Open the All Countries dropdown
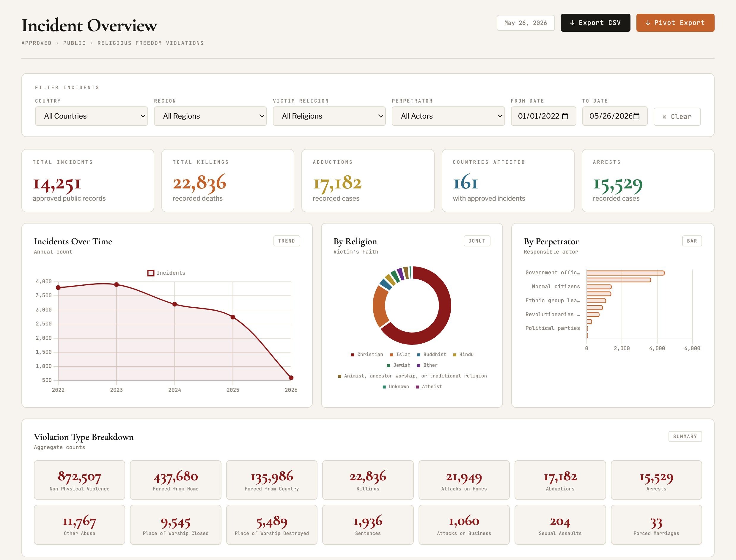This screenshot has width=736, height=560. (91, 116)
